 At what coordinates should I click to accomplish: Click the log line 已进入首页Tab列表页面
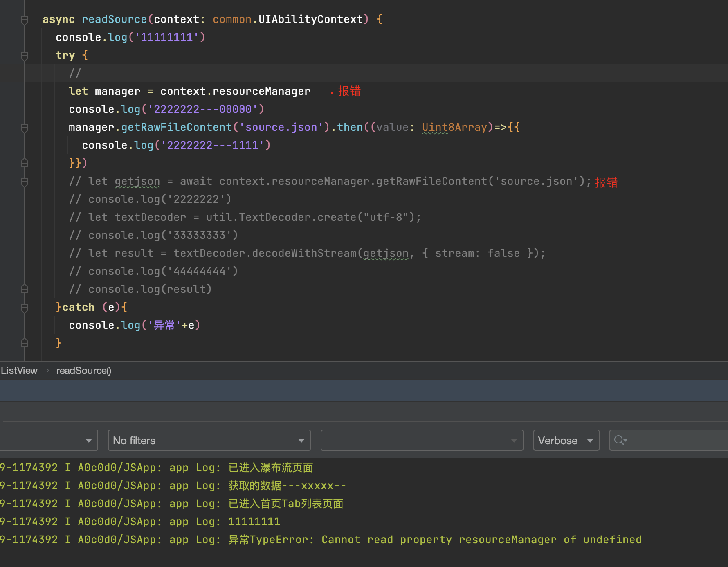click(172, 504)
